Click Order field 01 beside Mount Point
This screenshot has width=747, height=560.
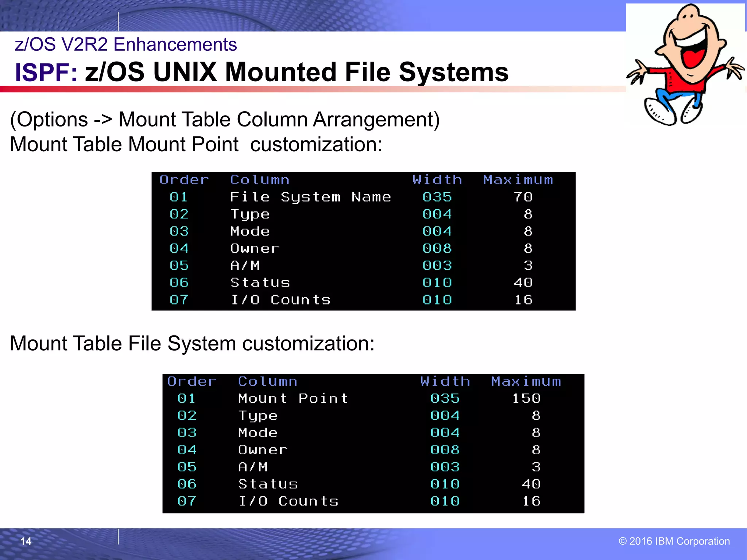(x=186, y=398)
